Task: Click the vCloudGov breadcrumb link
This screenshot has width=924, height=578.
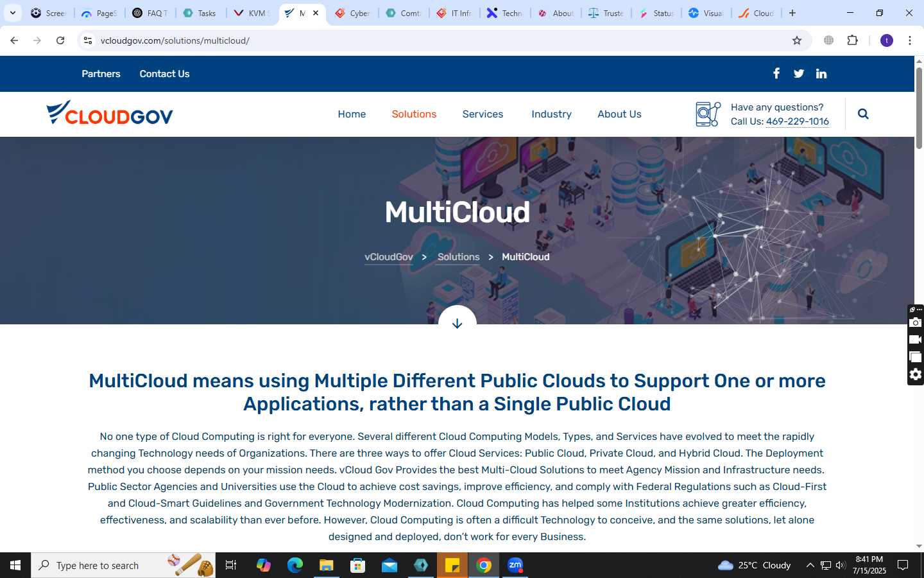Action: pyautogui.click(x=389, y=257)
